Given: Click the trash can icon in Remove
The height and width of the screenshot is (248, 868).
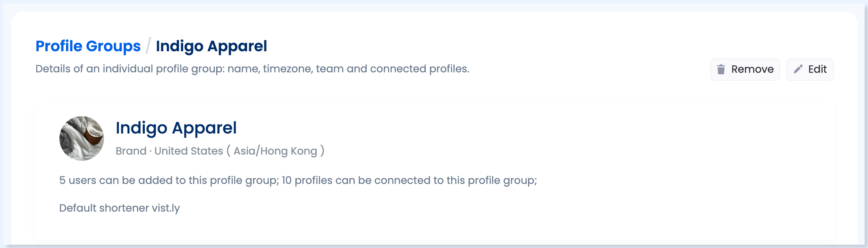Looking at the screenshot, I should (721, 69).
